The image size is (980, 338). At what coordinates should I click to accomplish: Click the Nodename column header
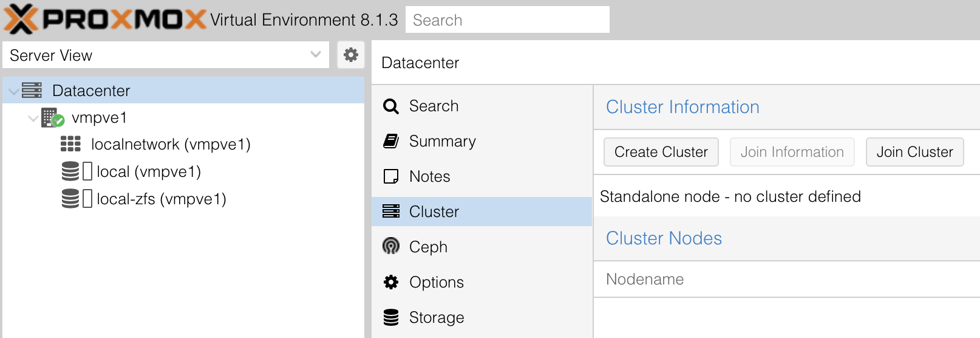645,279
